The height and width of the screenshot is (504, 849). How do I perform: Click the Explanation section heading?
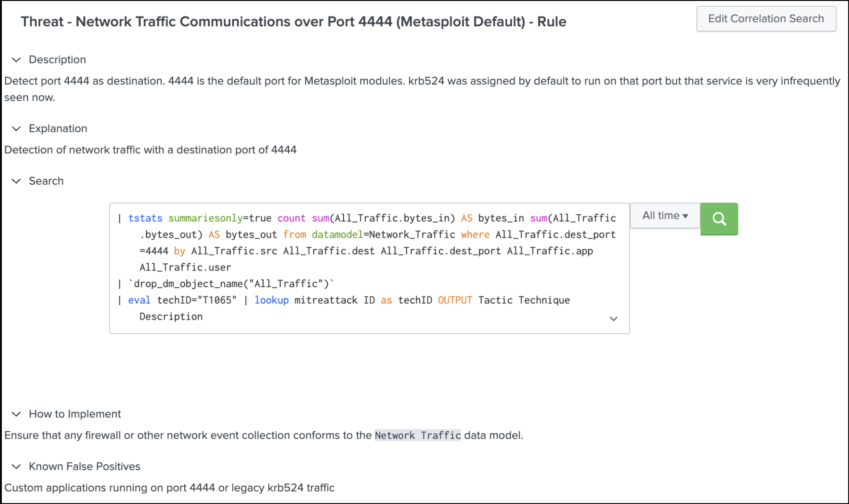pos(58,129)
